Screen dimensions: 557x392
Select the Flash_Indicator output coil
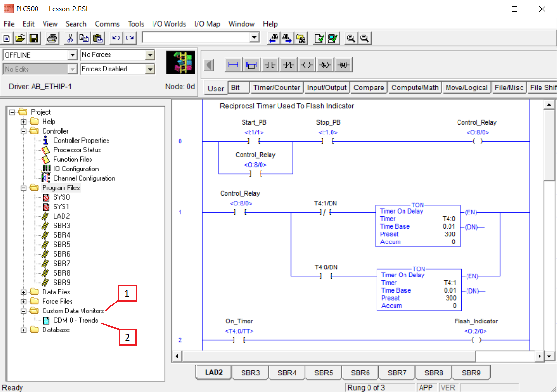tap(476, 340)
